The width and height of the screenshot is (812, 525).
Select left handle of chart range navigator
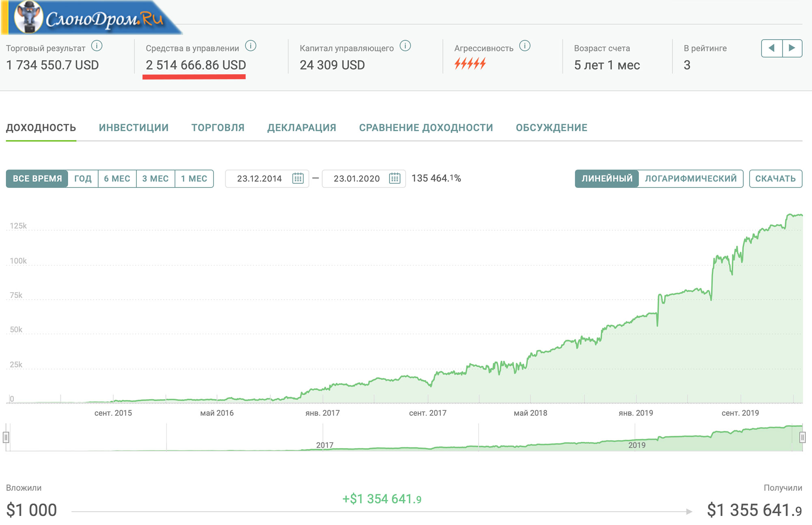point(6,437)
